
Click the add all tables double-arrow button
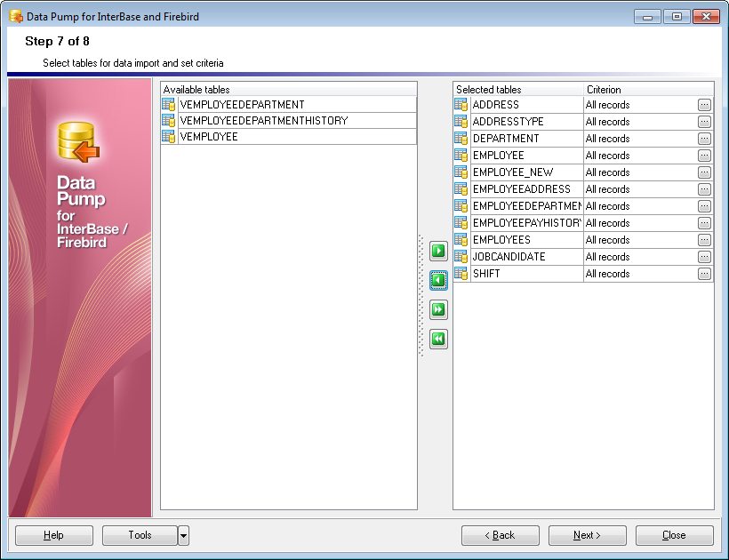tap(438, 309)
